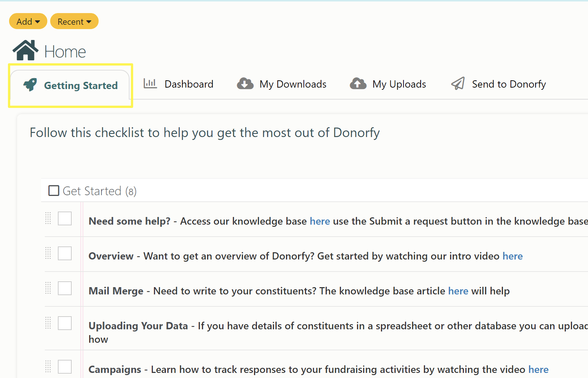The height and width of the screenshot is (378, 588).
Task: Click the Send to Donorfy paper plane icon
Action: tap(458, 84)
